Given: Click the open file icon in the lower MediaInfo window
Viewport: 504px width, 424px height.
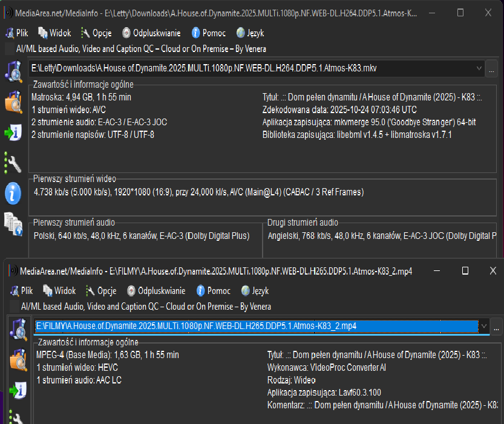Looking at the screenshot, I should coord(18,329).
